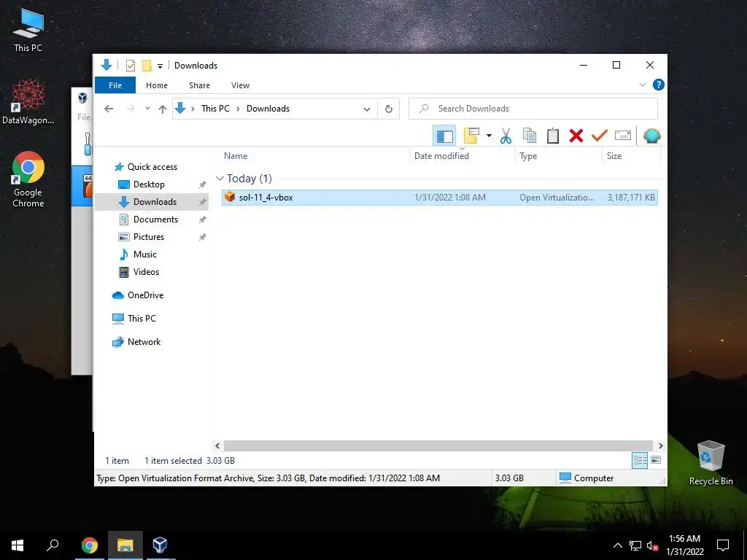Click the red X Delete icon
747x560 pixels.
click(x=576, y=136)
